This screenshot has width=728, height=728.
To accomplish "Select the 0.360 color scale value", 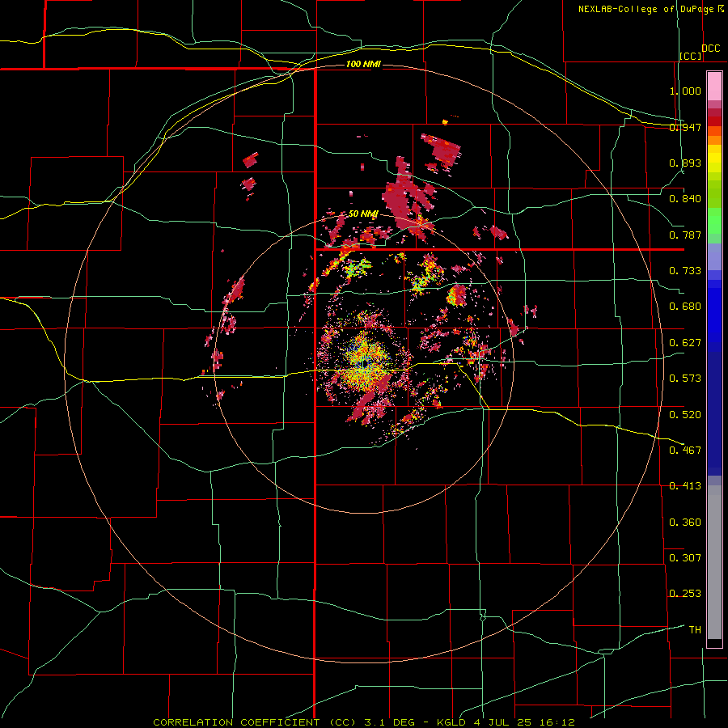I will click(685, 523).
